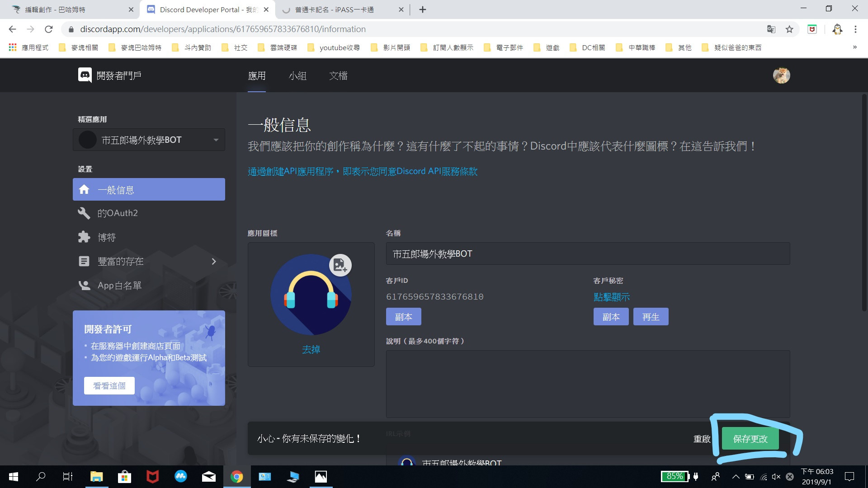Click the wrench icon for 的OAuth2
Viewport: 868px width, 488px height.
(x=84, y=213)
